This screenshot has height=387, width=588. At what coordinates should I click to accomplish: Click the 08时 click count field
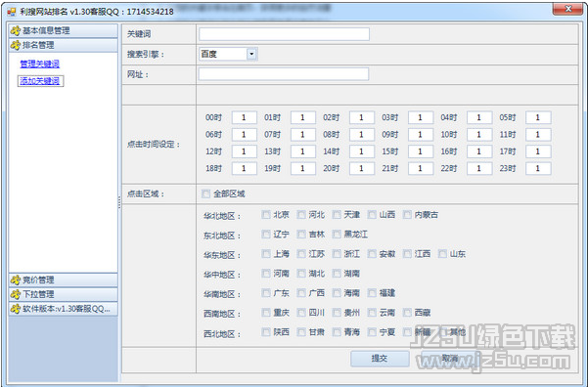pyautogui.click(x=362, y=135)
